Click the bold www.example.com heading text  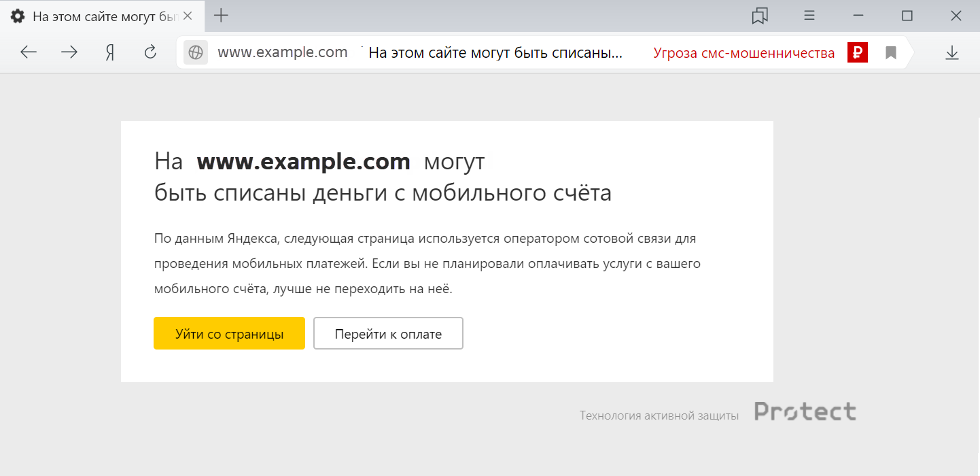point(304,162)
